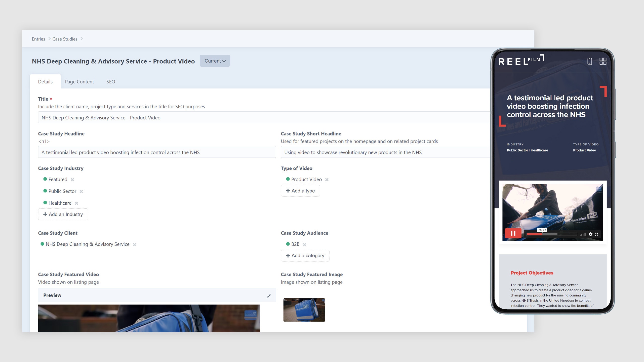Click the Case Study Headline input field
Image resolution: width=644 pixels, height=362 pixels.
click(x=157, y=152)
